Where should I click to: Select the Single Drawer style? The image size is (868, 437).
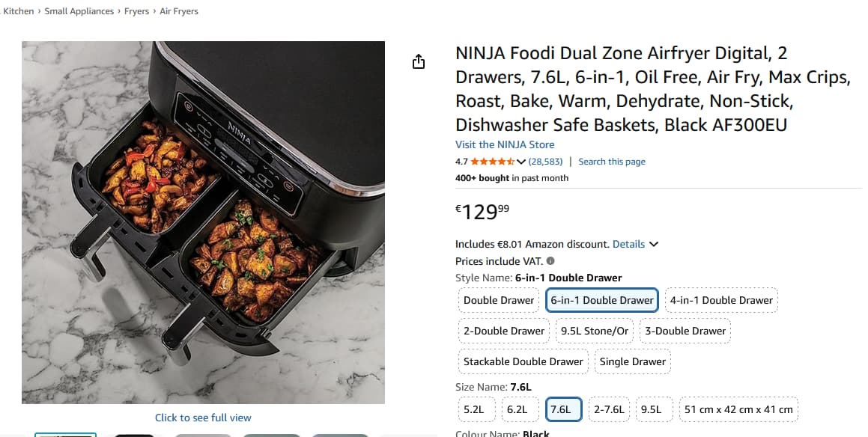pos(632,361)
